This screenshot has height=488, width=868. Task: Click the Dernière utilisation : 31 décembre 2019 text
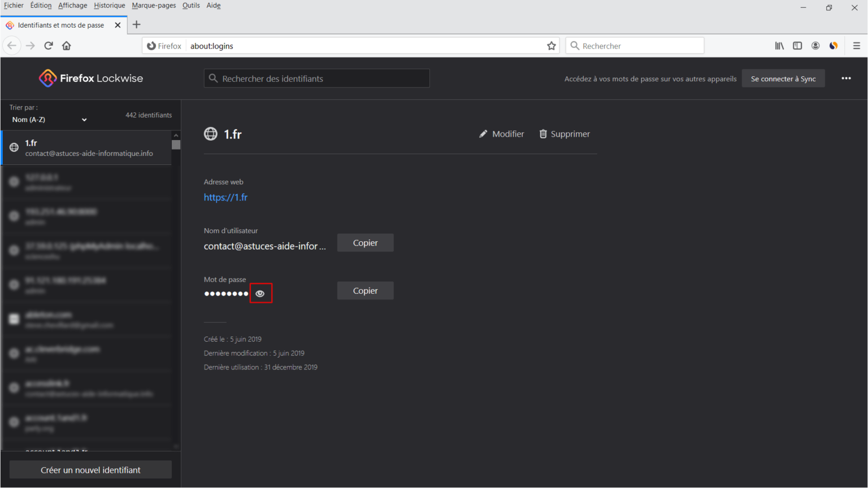coord(261,367)
